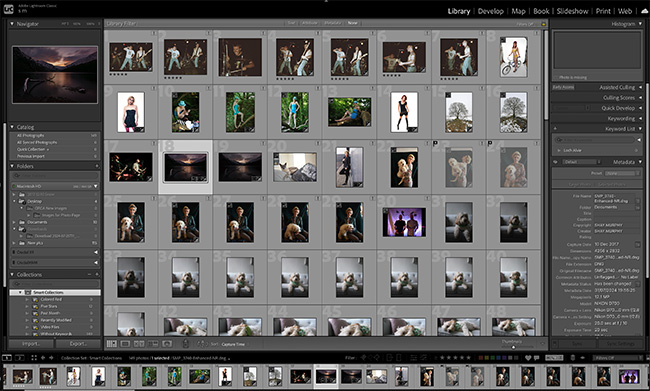Toggle the Assisted Culling Early Access switch
Viewport: 650px width, 391px height.
click(563, 87)
